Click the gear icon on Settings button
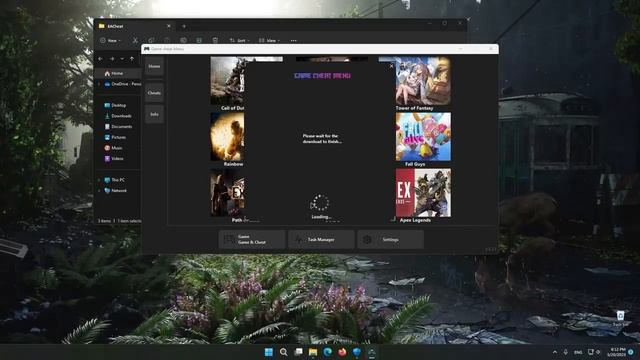This screenshot has height=360, width=640. pyautogui.click(x=367, y=240)
